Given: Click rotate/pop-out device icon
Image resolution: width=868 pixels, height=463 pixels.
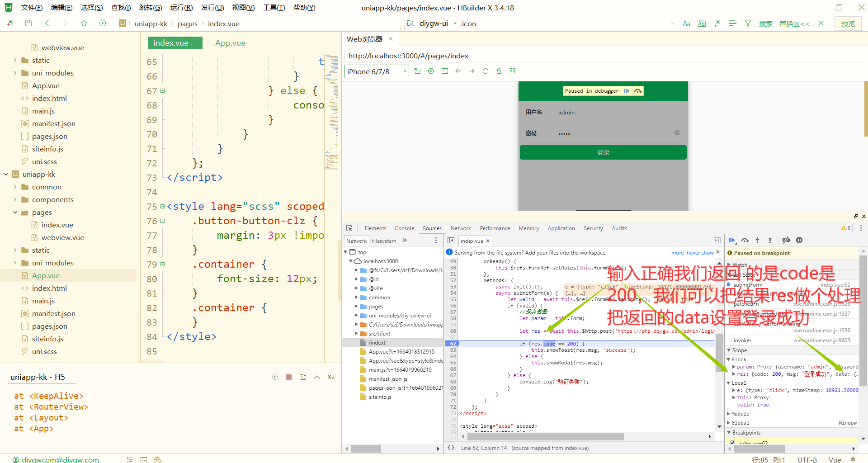Looking at the screenshot, I should coord(418,71).
